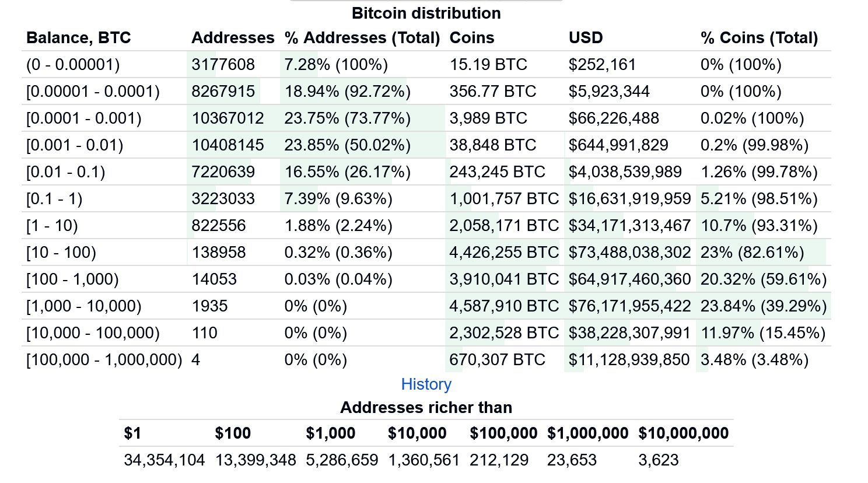This screenshot has width=868, height=483.
Task: Click the $76,171,955,422 USD value
Action: click(x=629, y=306)
